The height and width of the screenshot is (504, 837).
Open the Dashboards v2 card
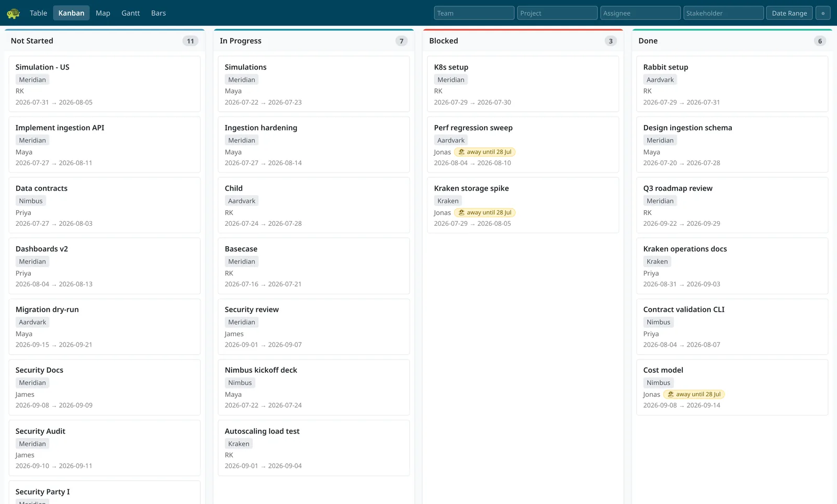pyautogui.click(x=105, y=266)
